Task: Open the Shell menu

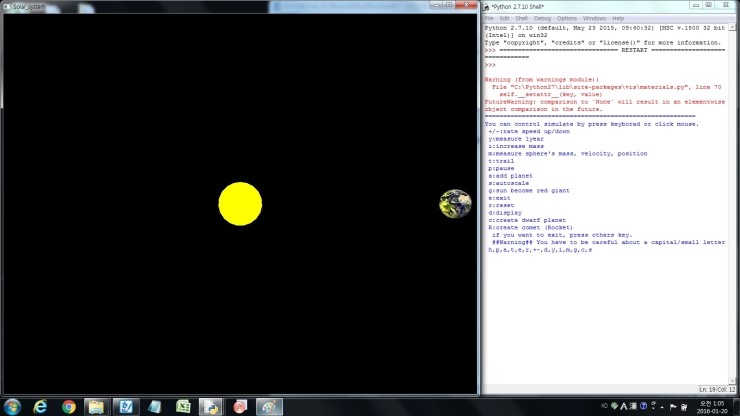Action: (523, 18)
